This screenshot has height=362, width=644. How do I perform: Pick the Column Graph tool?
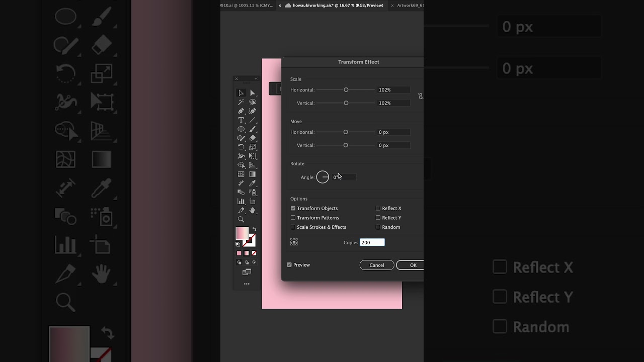point(241,202)
